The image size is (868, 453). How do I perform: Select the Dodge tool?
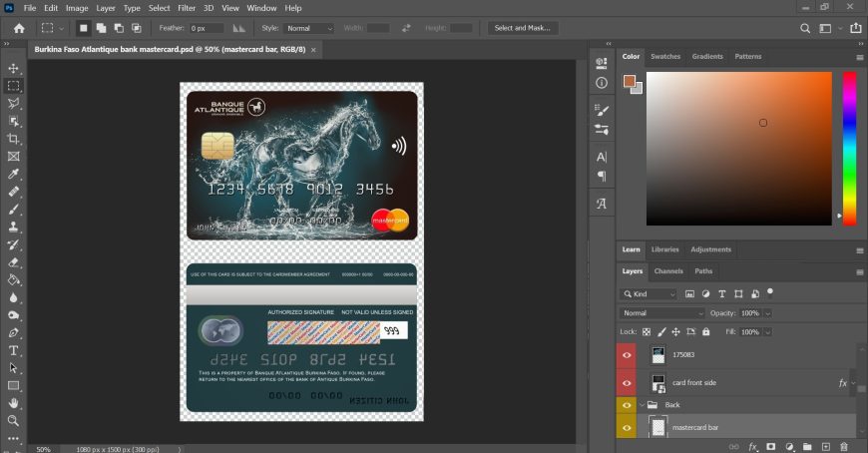pyautogui.click(x=13, y=315)
